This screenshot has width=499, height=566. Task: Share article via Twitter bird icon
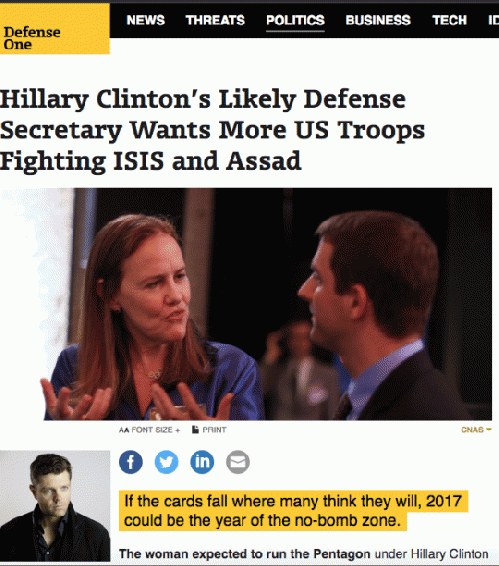click(166, 462)
